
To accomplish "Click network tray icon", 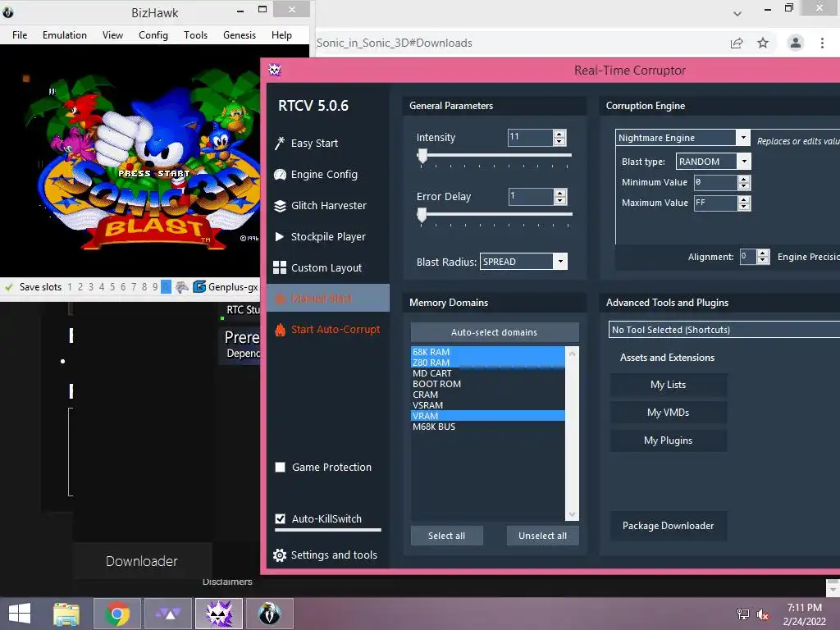I will (x=743, y=614).
